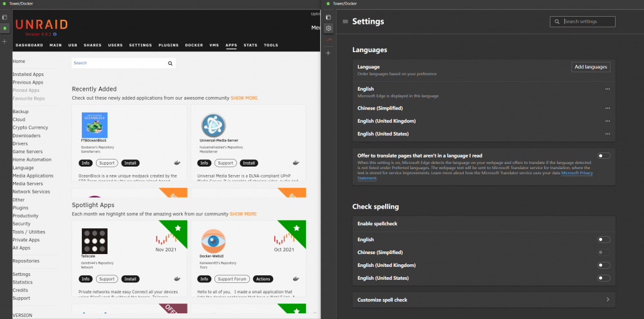
Task: Toggle spellcheck for English (United Kingdom)
Action: 604,265
